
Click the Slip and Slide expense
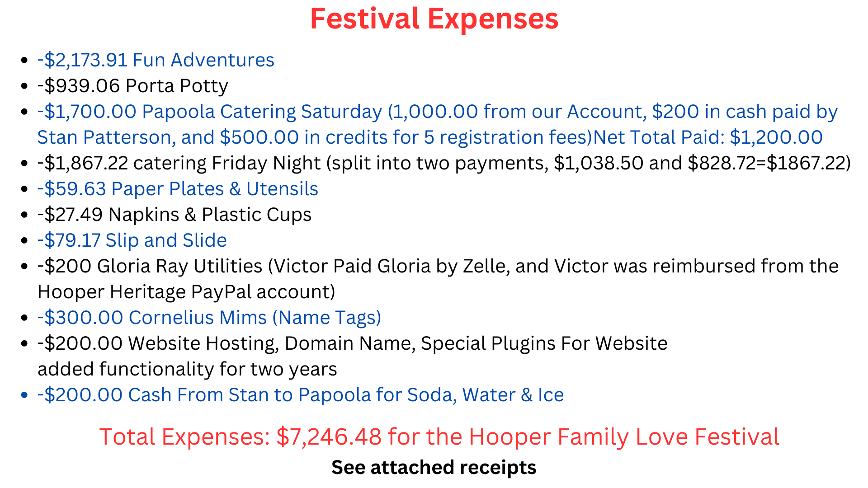coord(132,240)
